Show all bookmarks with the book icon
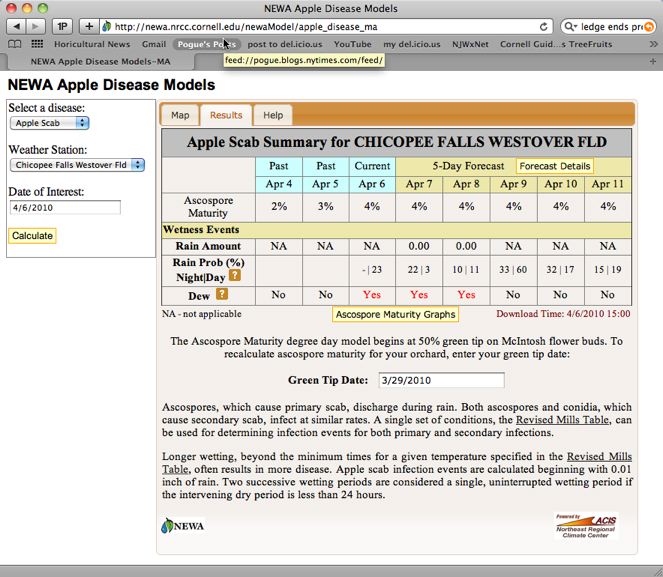The width and height of the screenshot is (663, 577). (15, 44)
